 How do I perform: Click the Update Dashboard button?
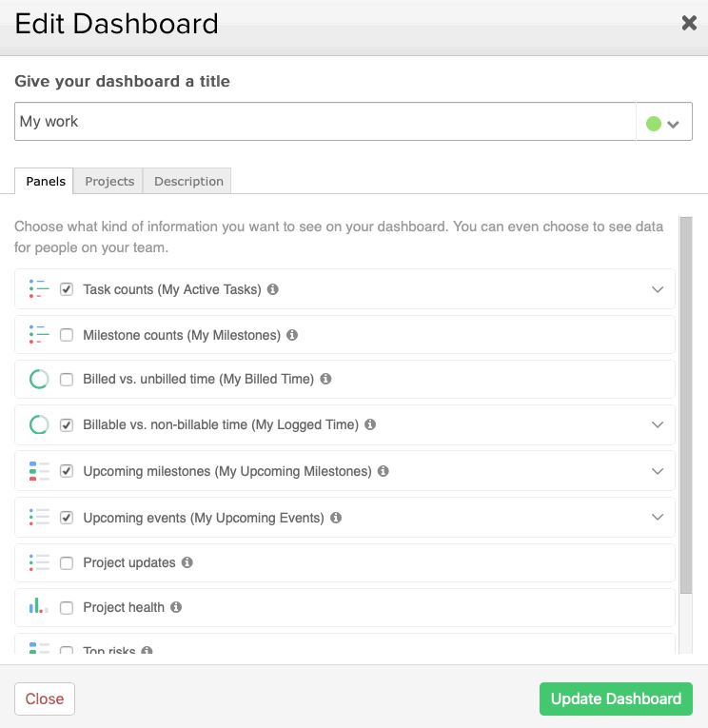(616, 698)
